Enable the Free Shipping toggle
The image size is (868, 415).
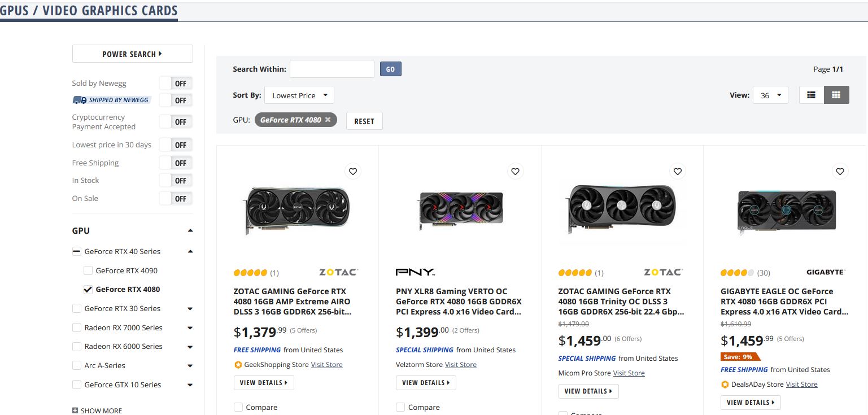pos(176,163)
